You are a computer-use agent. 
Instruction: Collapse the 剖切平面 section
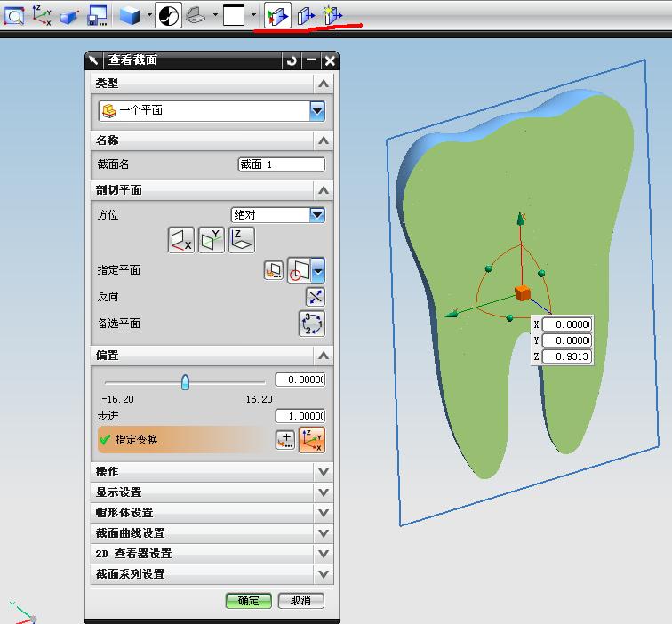point(324,190)
